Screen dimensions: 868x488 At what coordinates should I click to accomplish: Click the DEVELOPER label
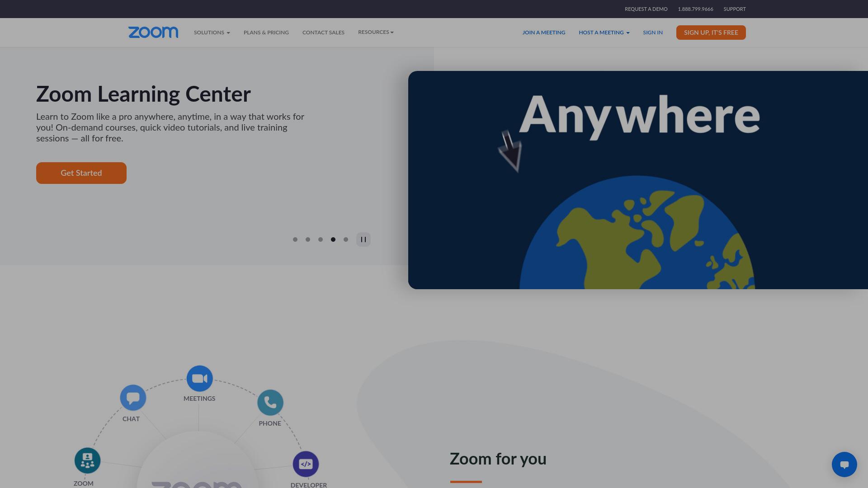(x=309, y=485)
